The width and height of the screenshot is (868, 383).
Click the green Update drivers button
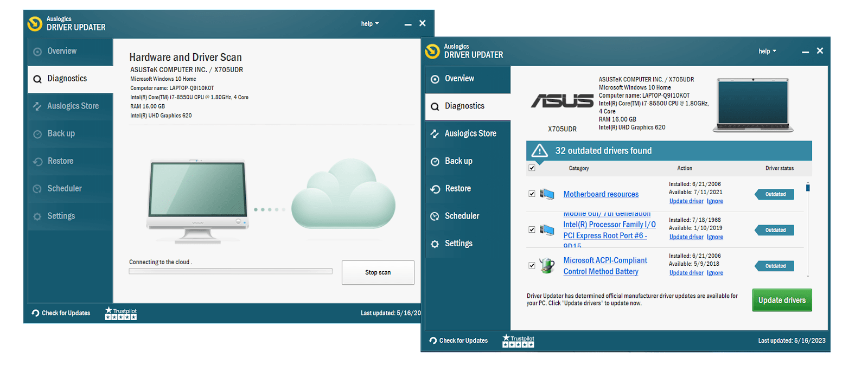coord(782,300)
